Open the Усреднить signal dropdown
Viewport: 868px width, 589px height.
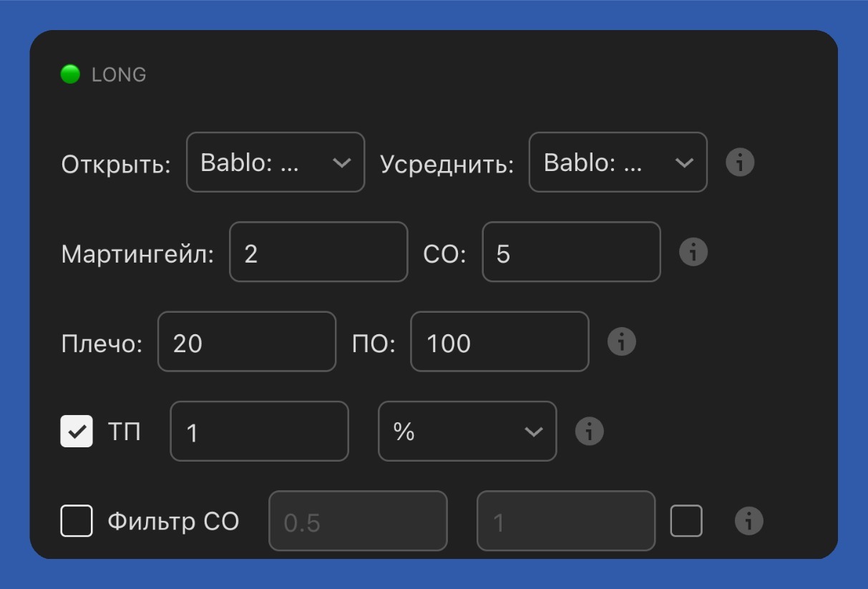(x=617, y=162)
